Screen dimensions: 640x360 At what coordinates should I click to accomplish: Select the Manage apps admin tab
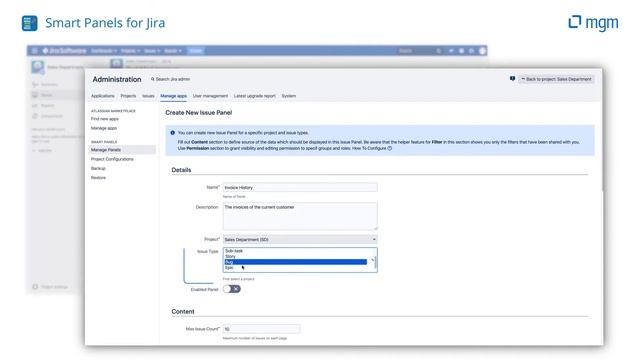(173, 96)
